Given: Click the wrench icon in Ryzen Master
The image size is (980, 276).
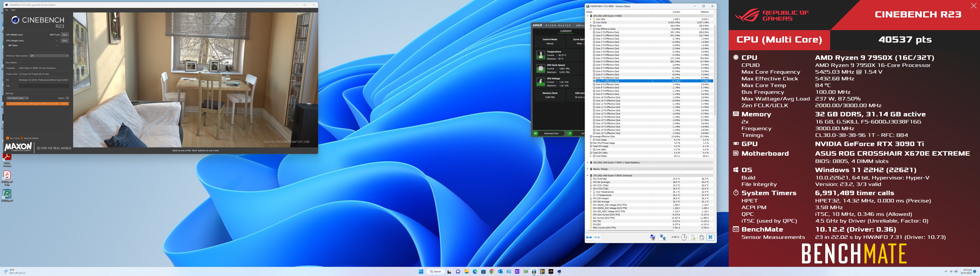Looking at the screenshot, I should pyautogui.click(x=569, y=133).
